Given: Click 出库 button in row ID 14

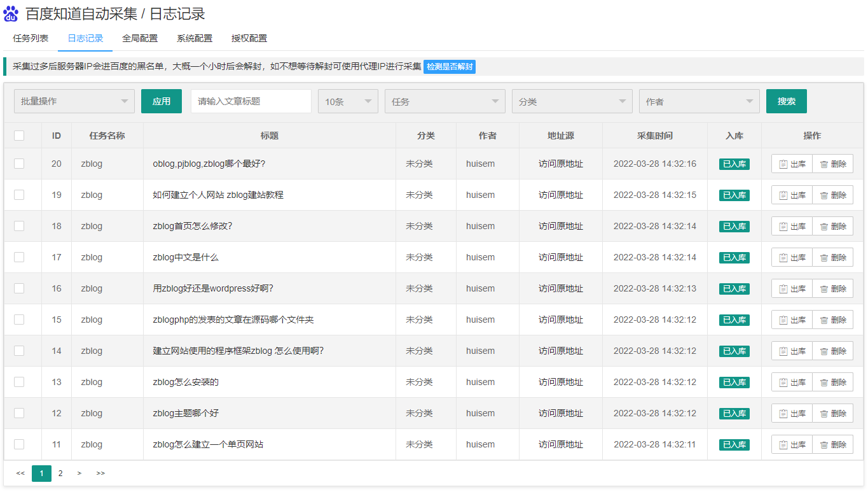Looking at the screenshot, I should coord(792,351).
